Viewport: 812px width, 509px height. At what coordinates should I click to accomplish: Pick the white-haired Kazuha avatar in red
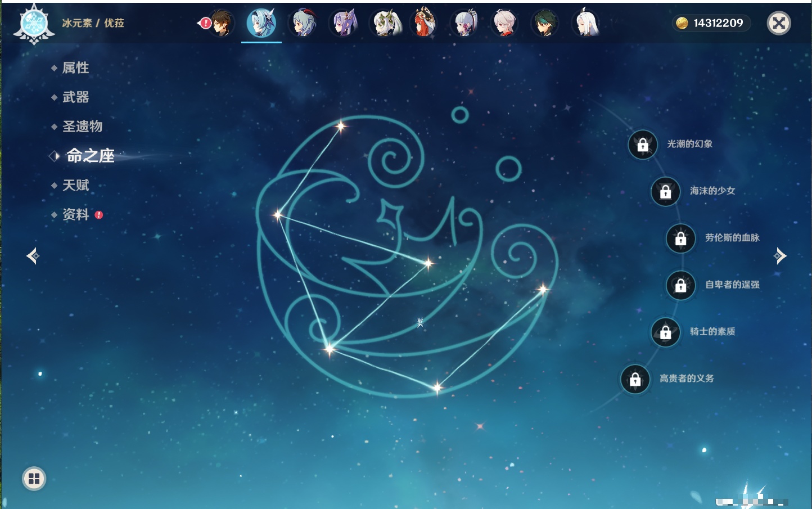[x=504, y=23]
